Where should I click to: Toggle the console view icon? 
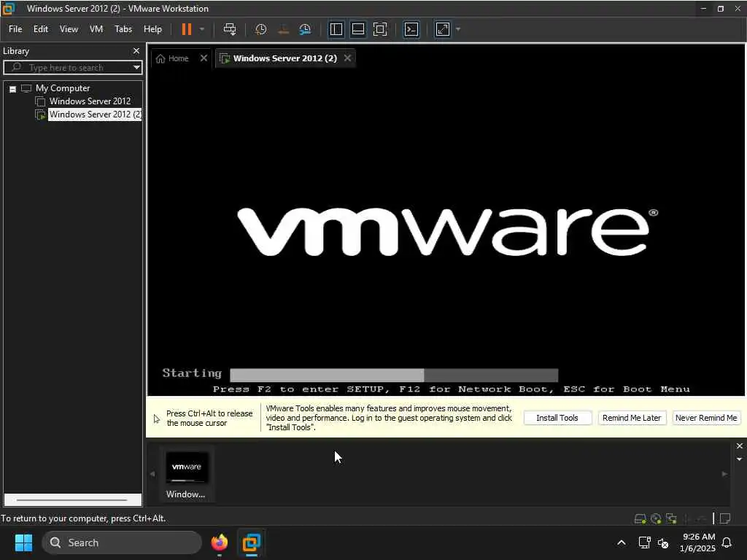click(x=411, y=29)
